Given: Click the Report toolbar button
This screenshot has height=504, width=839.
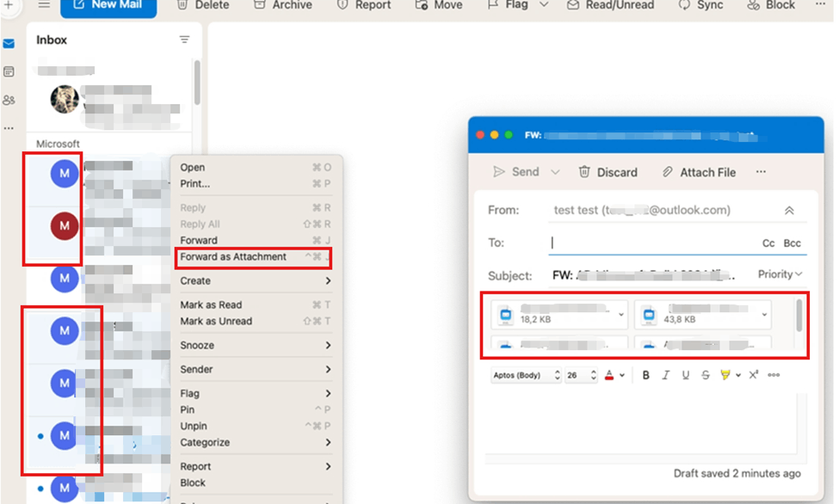Looking at the screenshot, I should [364, 5].
